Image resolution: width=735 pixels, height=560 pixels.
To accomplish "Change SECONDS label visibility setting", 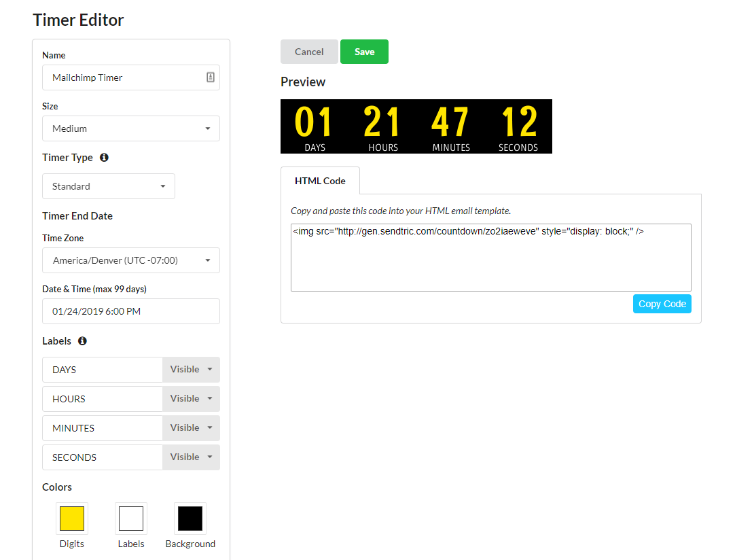I will coord(191,457).
